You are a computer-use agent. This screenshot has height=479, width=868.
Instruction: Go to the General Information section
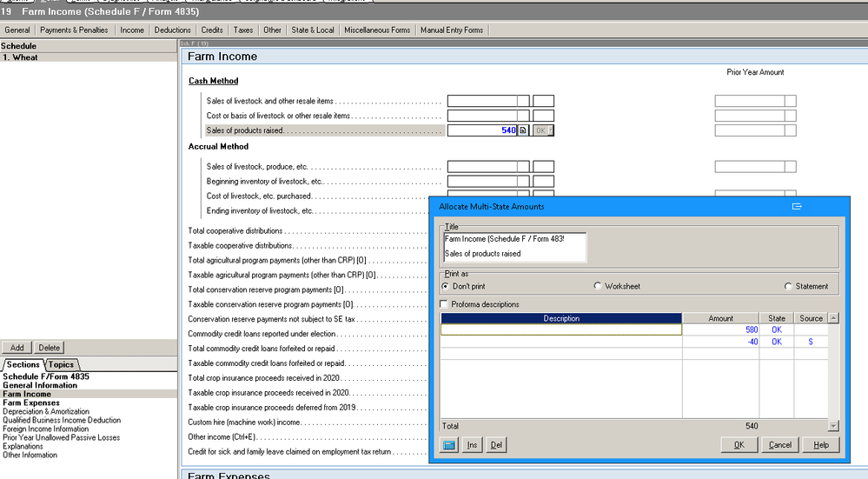tap(40, 385)
